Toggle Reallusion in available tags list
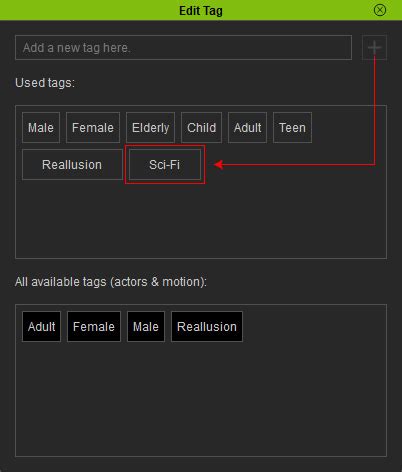The height and width of the screenshot is (472, 402). 207,327
